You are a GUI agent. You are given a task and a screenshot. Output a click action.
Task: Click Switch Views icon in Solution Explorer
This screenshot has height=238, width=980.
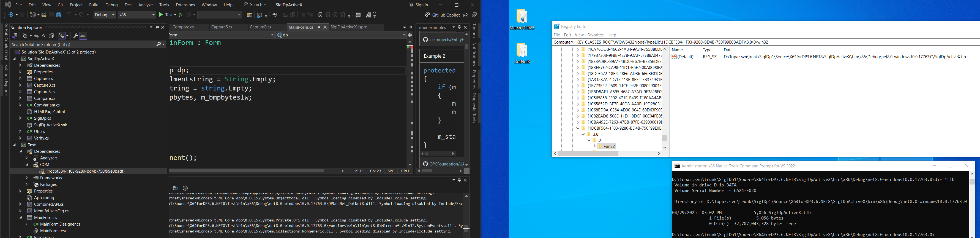tap(15, 36)
